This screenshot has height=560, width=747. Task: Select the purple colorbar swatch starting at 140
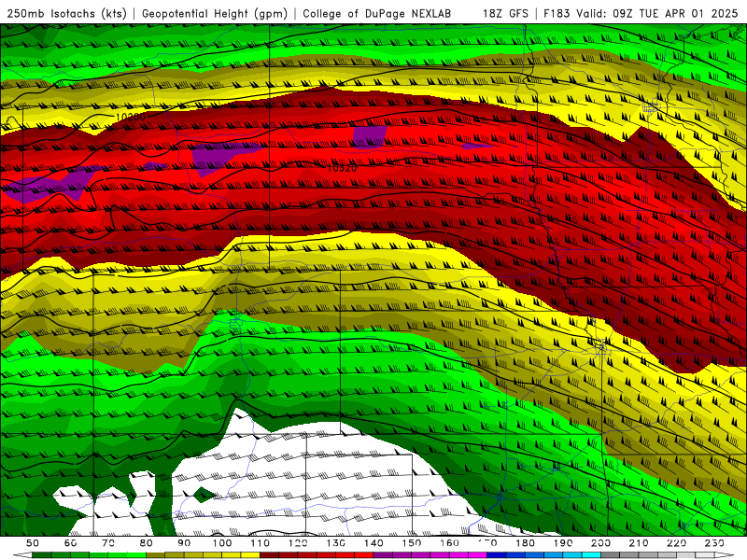point(383,555)
